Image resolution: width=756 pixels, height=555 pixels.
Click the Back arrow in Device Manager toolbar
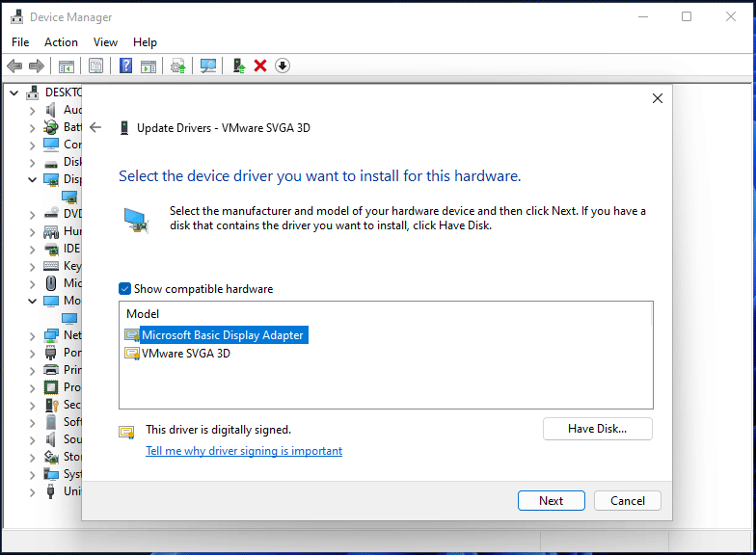pyautogui.click(x=14, y=66)
